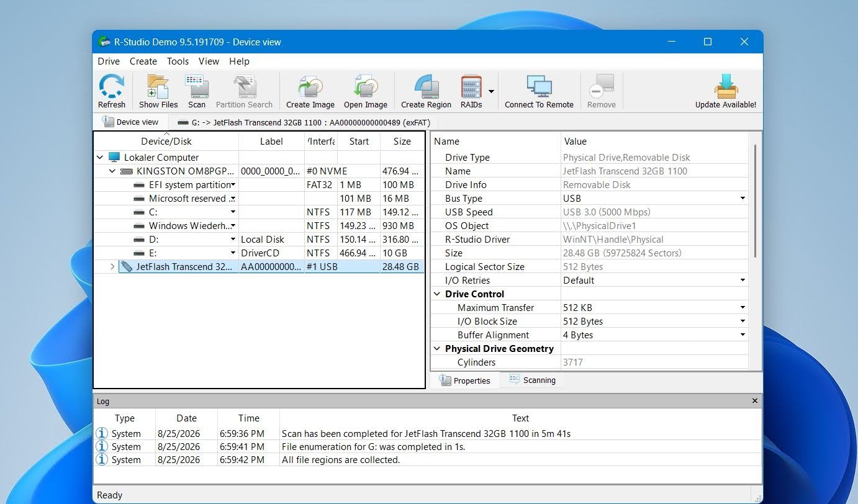Screen dimensions: 858x504
Task: Click the Create Image toolbar icon
Action: [x=310, y=86]
